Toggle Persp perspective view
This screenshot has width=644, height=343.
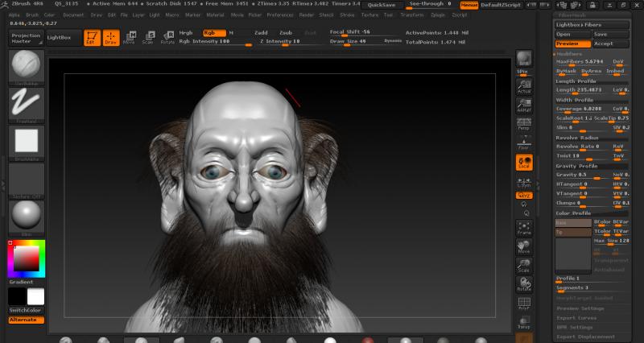(523, 124)
